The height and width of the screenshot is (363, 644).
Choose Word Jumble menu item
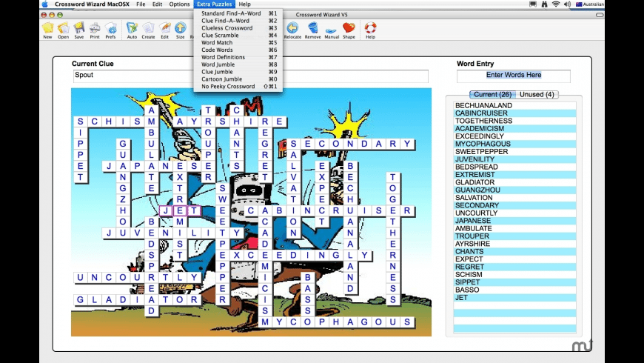click(x=238, y=64)
